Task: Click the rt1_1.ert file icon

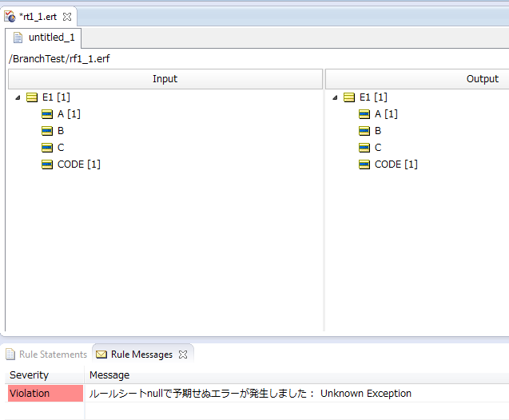Action: tap(10, 17)
